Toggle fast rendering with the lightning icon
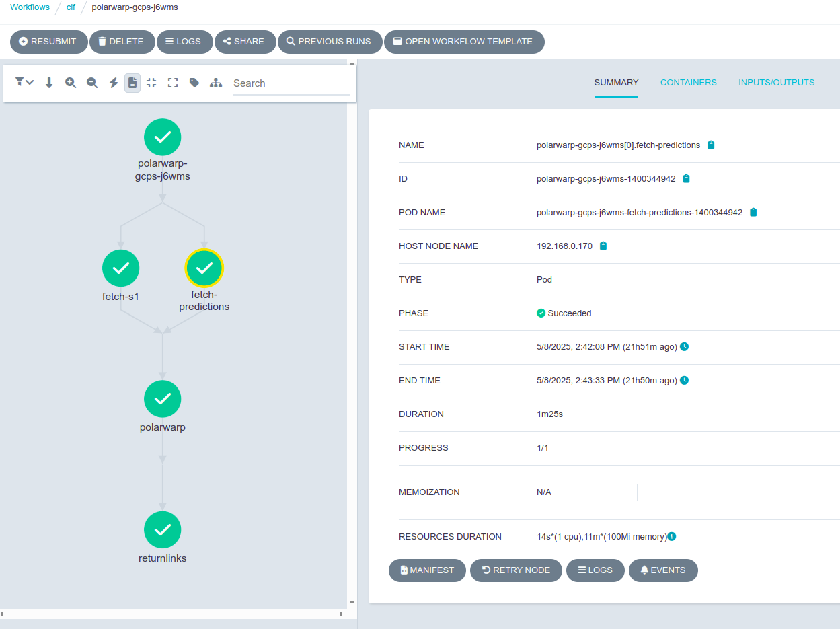Screen dimensions: 840x629 point(113,83)
